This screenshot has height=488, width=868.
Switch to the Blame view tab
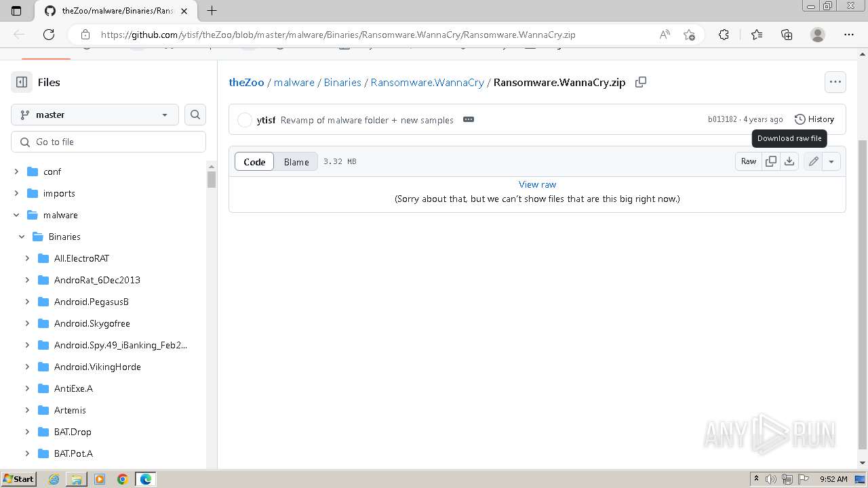coord(296,161)
